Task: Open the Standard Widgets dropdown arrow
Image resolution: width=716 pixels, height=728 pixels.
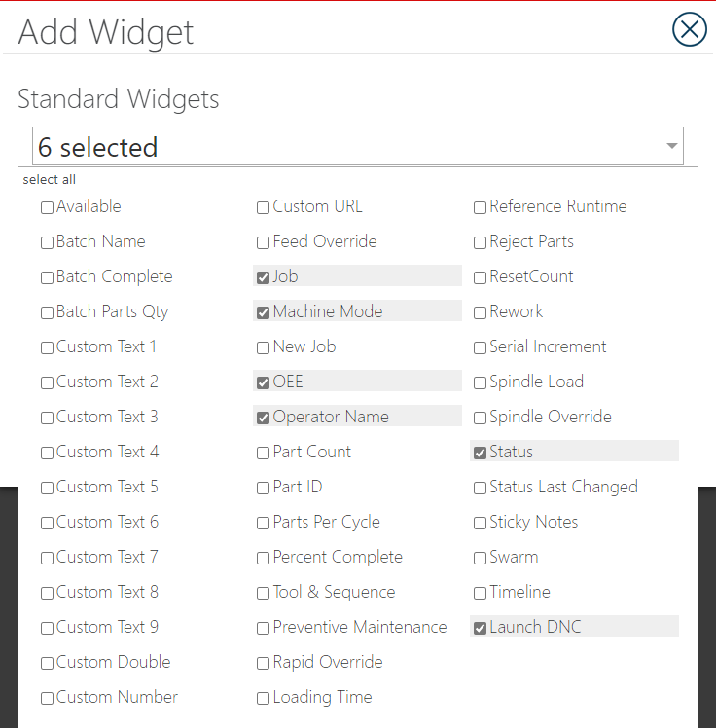Action: (x=671, y=146)
